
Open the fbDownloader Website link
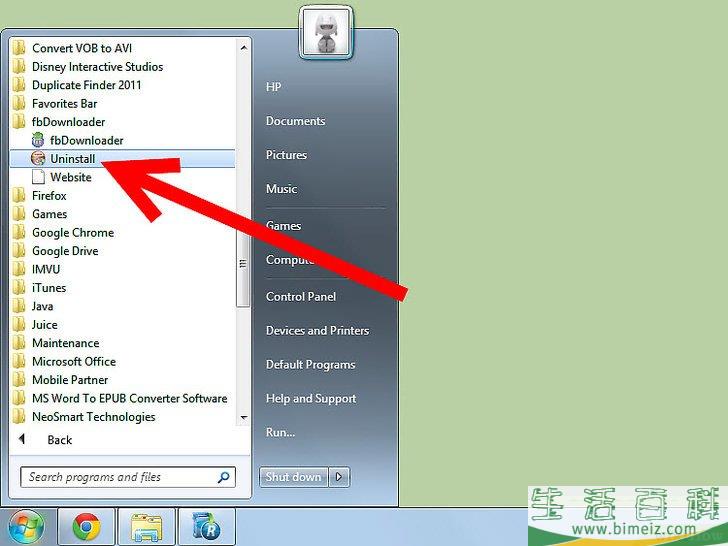pyautogui.click(x=71, y=177)
